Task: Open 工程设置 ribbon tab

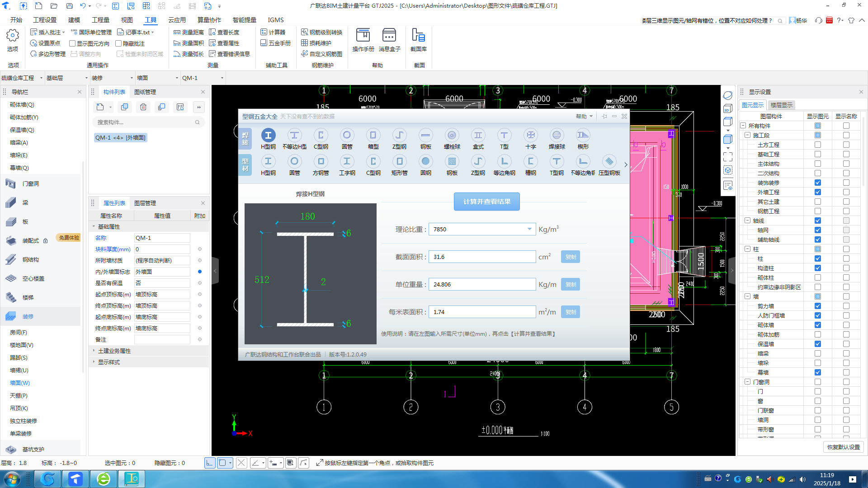Action: click(x=45, y=20)
